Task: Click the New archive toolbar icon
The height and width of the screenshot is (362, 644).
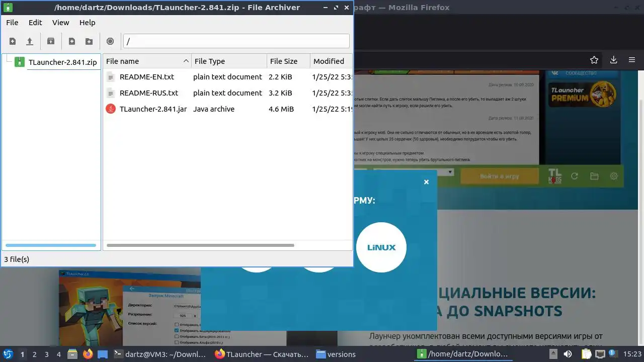Action: [13, 41]
